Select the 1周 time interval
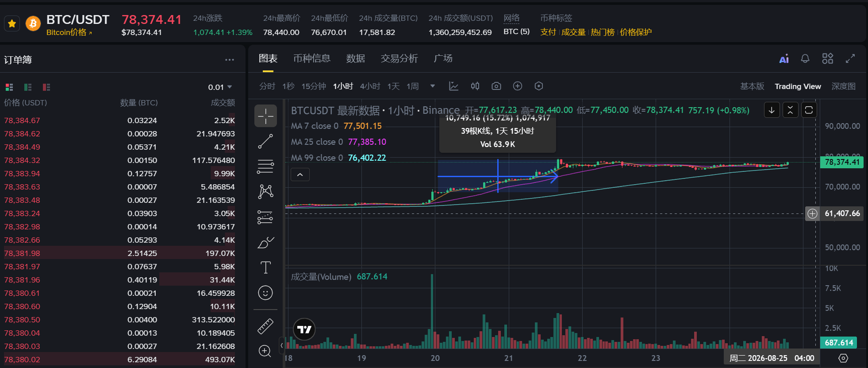 pyautogui.click(x=413, y=86)
